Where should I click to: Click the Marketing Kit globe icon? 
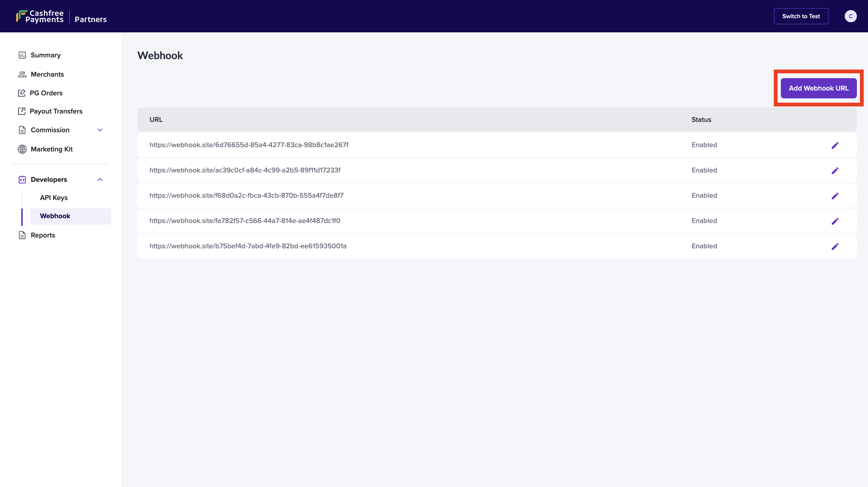(x=22, y=149)
